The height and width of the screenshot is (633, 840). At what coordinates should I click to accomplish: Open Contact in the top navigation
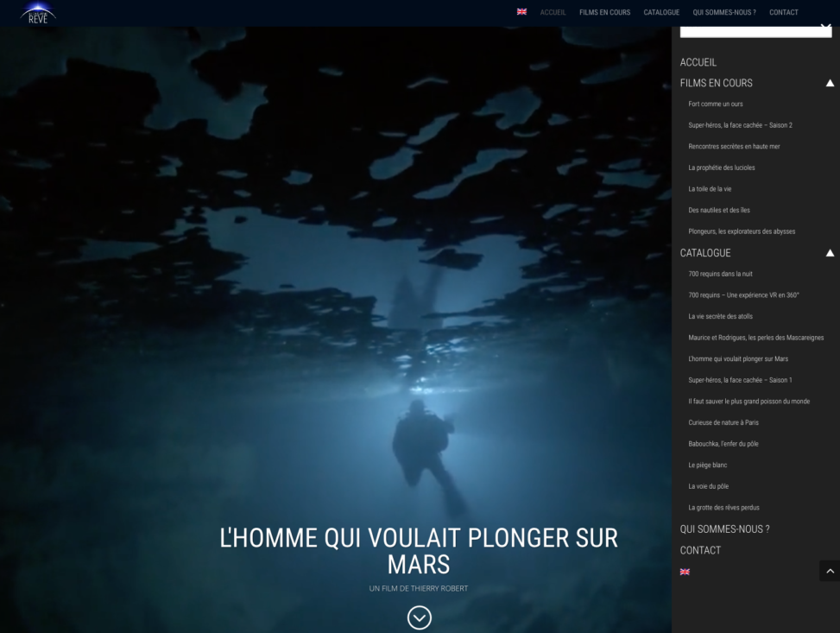pyautogui.click(x=783, y=12)
